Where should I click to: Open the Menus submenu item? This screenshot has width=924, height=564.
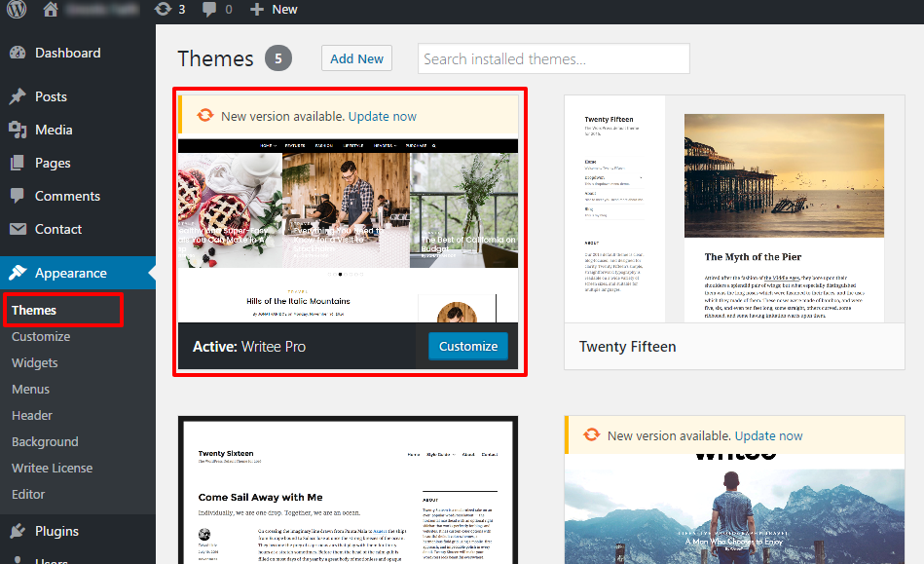30,389
